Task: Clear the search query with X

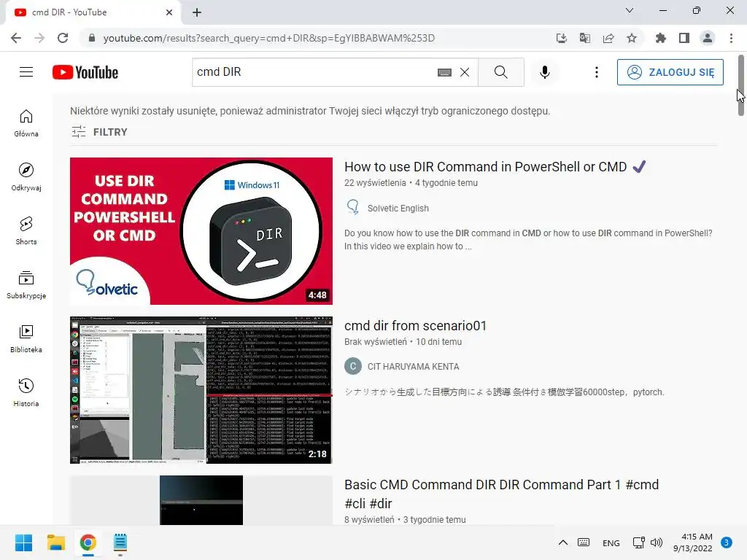Action: click(465, 72)
